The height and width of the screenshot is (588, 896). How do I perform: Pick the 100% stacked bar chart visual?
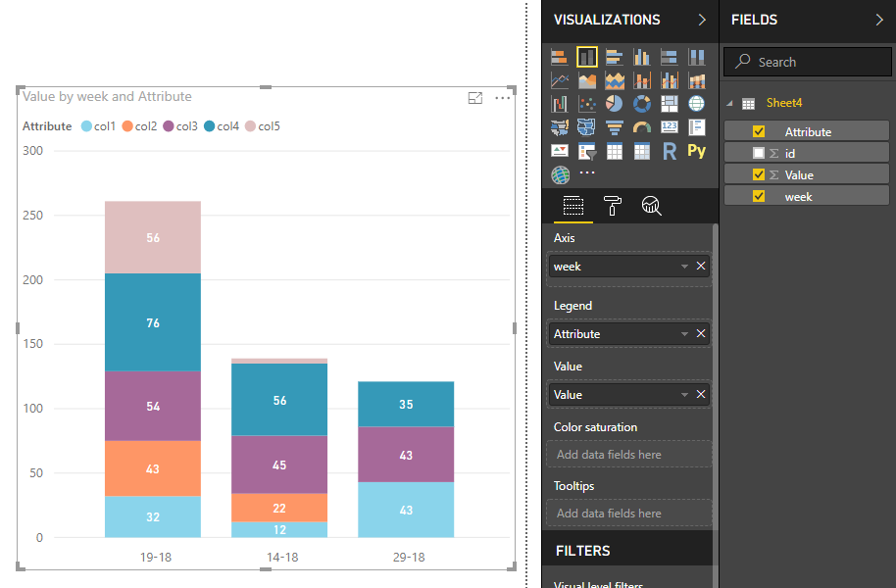point(670,57)
